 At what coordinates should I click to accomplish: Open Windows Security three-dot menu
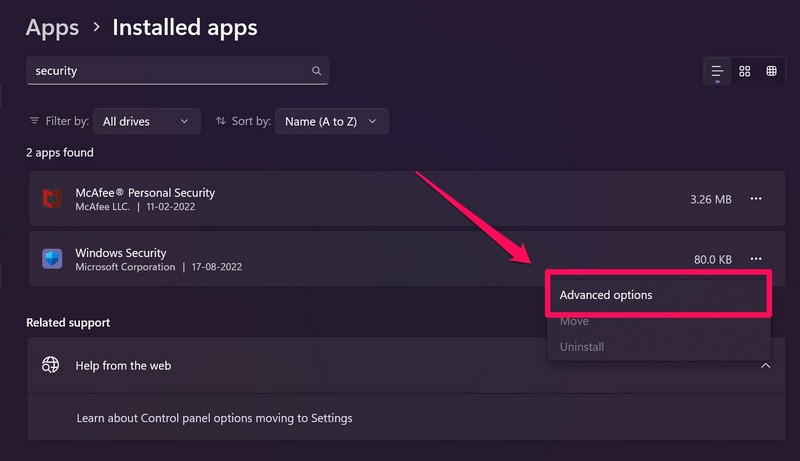point(756,259)
